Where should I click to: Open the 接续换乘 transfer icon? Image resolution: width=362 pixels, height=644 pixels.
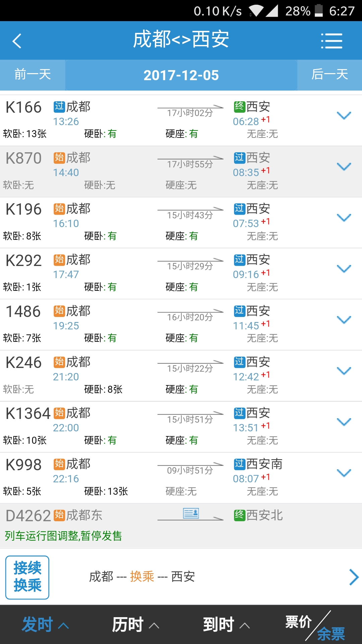click(x=27, y=577)
